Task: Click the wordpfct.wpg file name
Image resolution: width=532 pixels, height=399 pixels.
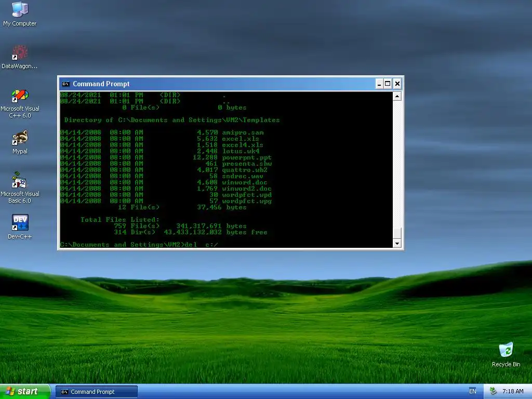Action: [247, 201]
